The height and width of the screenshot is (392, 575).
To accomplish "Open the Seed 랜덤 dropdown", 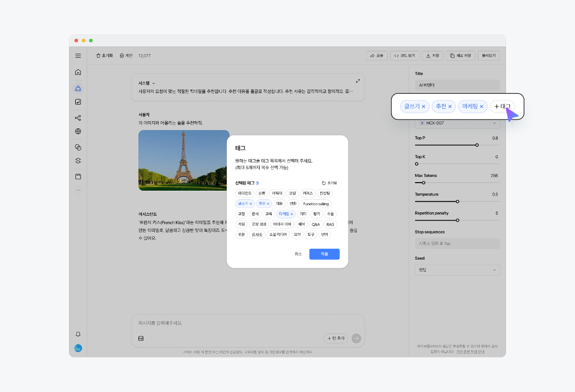I will [x=457, y=270].
